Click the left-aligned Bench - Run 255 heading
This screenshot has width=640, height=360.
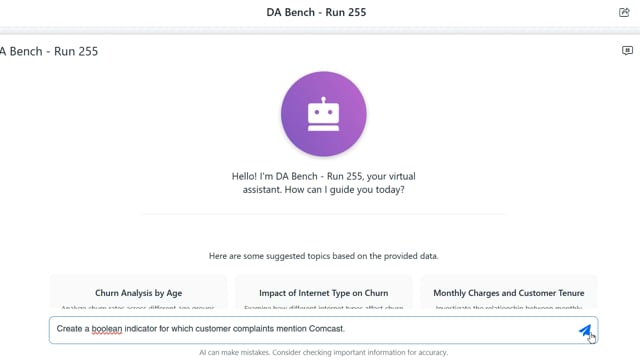click(49, 51)
